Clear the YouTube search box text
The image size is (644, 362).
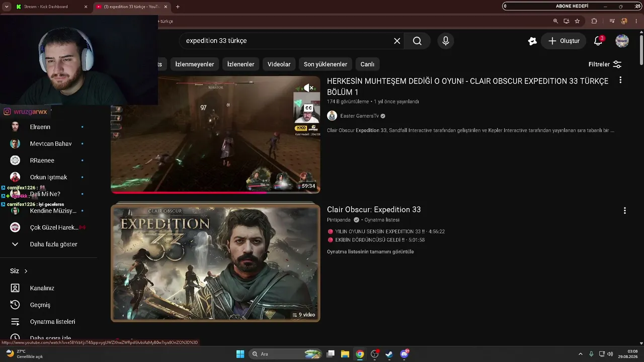point(397,41)
